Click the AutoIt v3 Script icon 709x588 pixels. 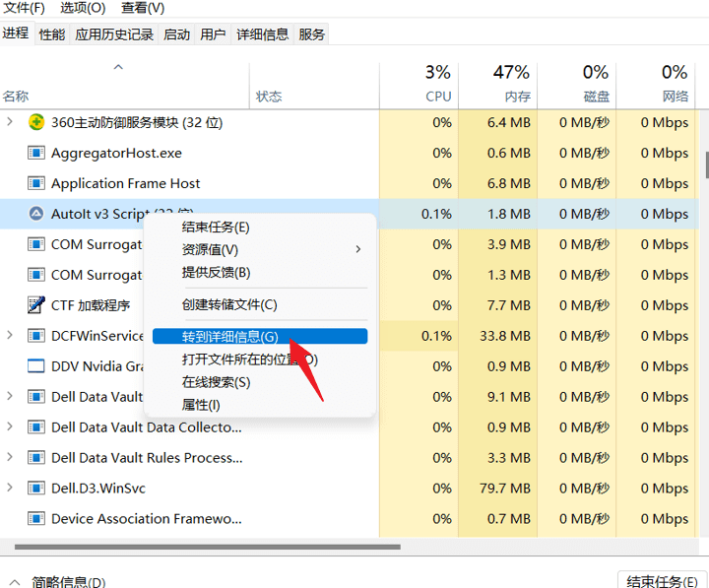[36, 214]
